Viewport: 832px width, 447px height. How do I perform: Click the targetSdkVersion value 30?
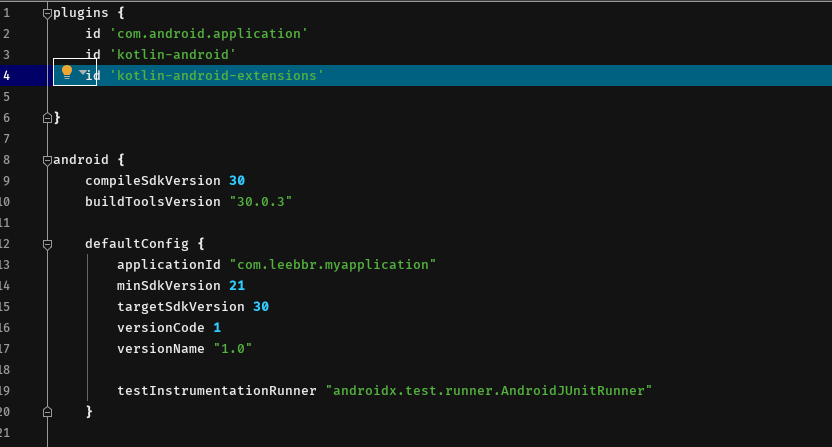261,306
